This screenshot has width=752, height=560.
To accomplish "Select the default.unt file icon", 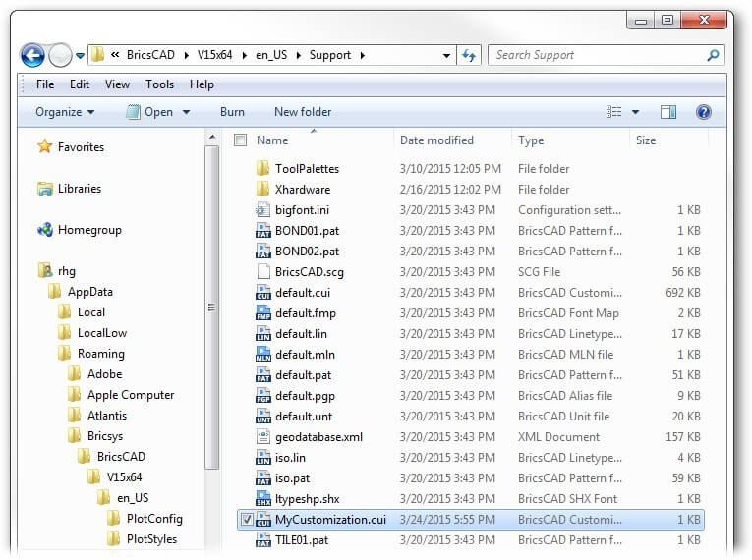I will (262, 416).
